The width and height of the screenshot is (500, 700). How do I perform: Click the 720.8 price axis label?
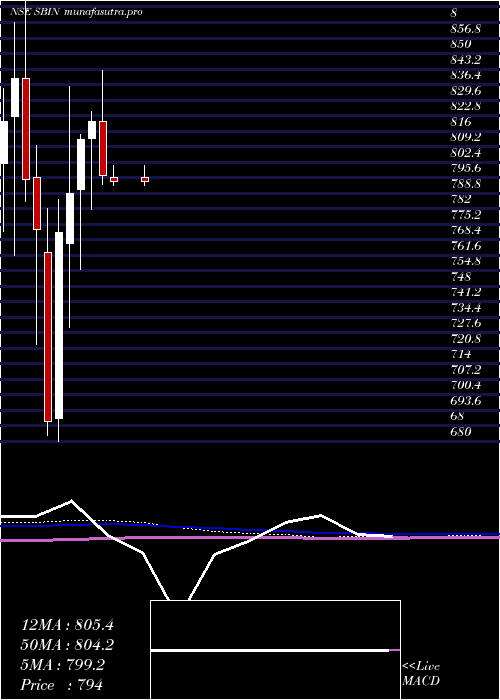coord(465,338)
